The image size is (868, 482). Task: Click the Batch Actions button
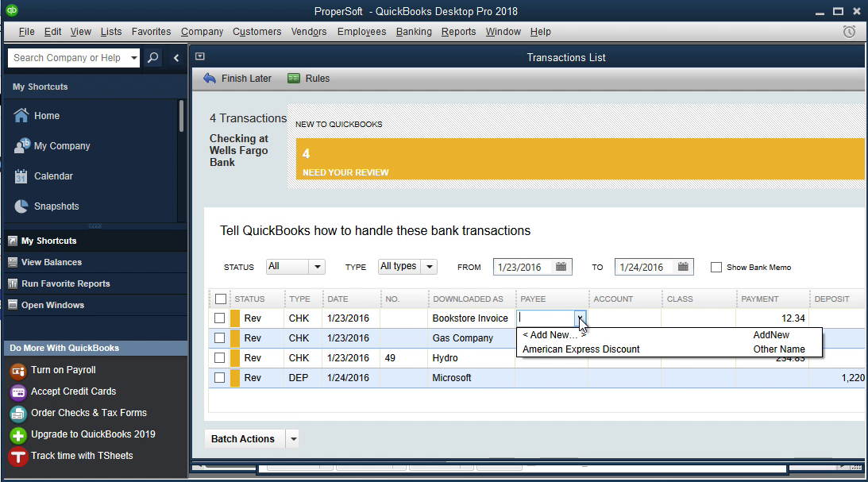coord(243,439)
